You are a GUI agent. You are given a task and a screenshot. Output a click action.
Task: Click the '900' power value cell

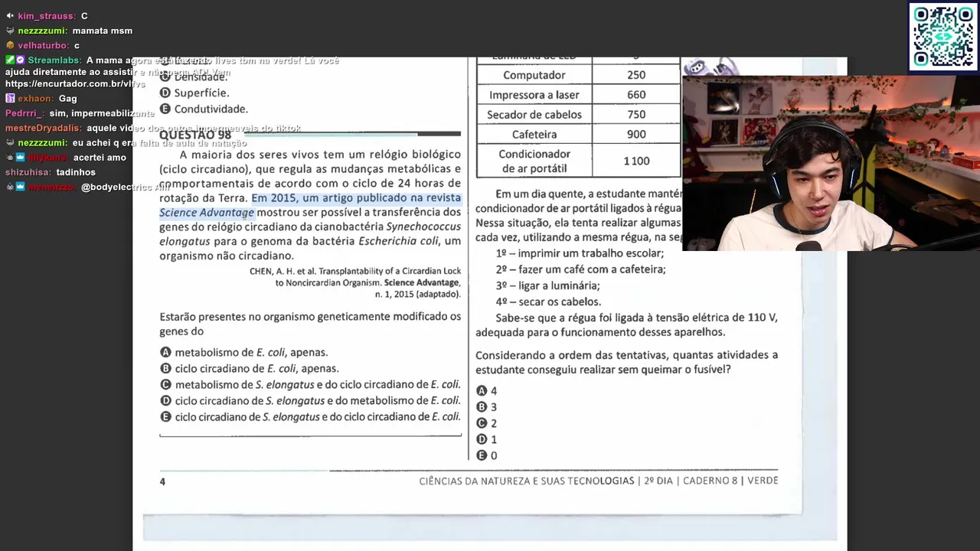(x=636, y=134)
